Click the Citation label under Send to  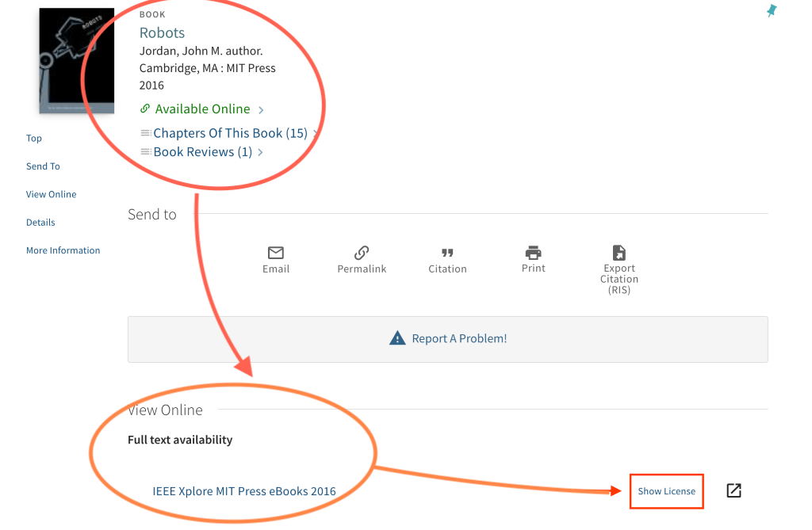447,269
